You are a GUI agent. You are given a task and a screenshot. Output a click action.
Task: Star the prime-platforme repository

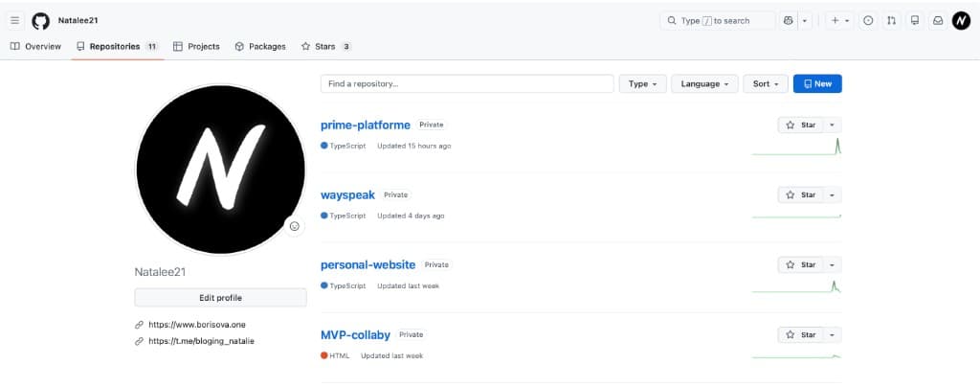coord(801,125)
